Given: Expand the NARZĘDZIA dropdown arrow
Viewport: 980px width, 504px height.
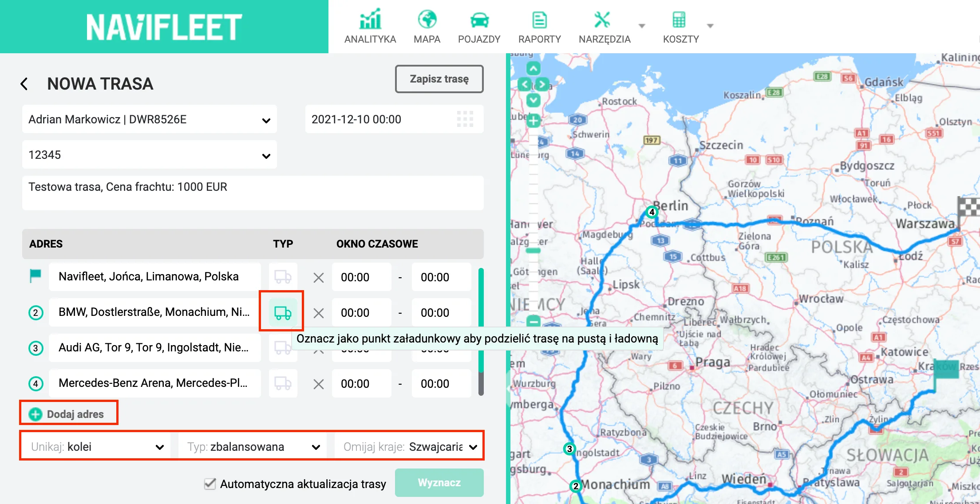Looking at the screenshot, I should pyautogui.click(x=642, y=26).
